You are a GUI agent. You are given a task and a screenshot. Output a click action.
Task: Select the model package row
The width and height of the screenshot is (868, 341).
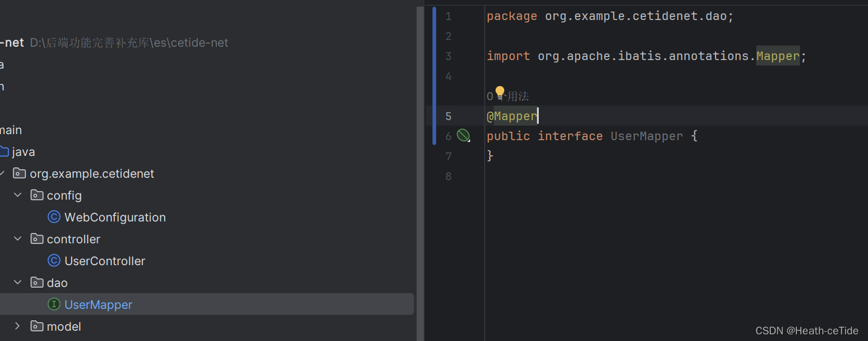point(207,326)
